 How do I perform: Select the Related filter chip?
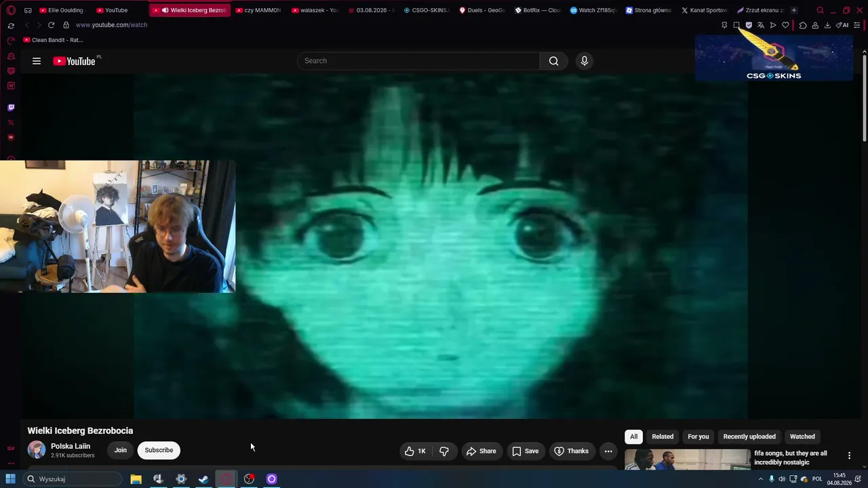663,436
